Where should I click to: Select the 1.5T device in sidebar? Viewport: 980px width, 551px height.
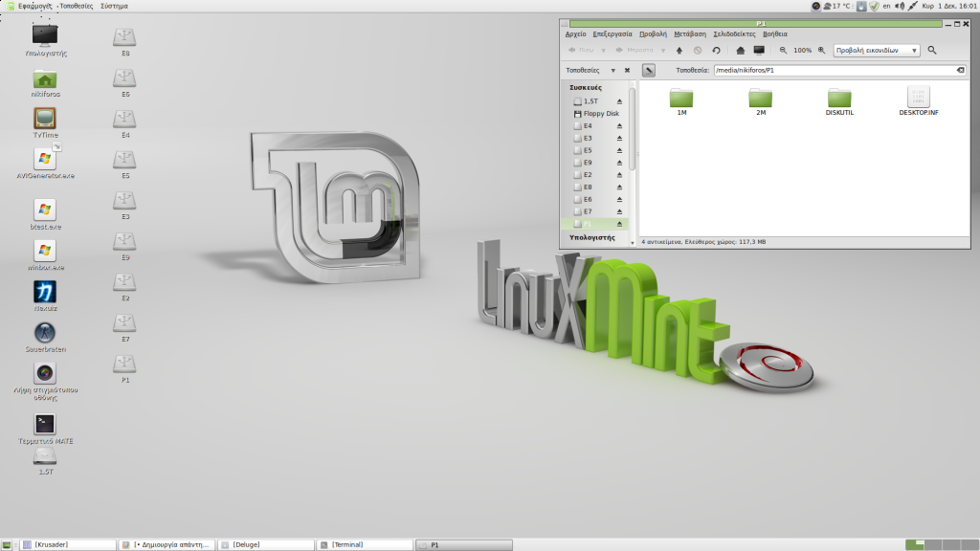[x=590, y=101]
